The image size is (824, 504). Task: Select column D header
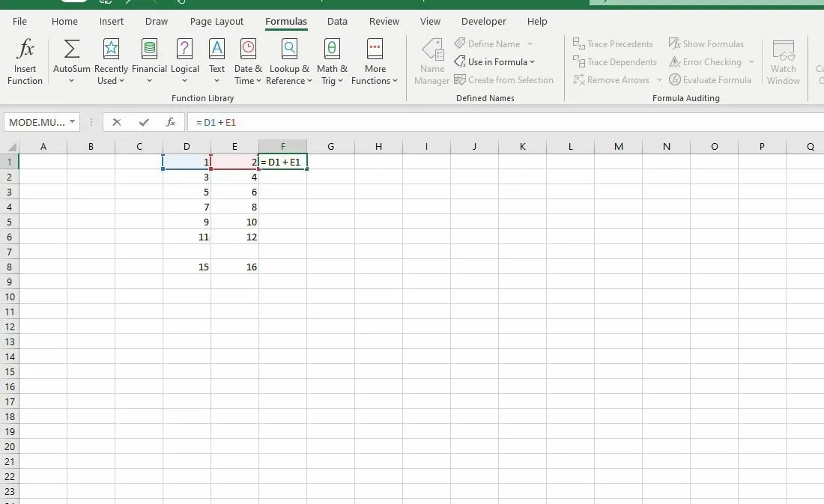coord(187,147)
